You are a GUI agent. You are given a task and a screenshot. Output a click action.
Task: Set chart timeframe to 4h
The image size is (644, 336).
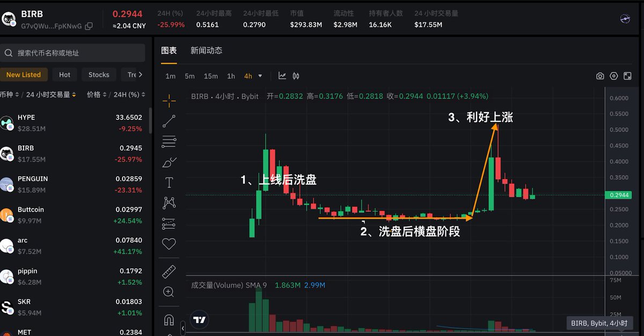coord(248,76)
